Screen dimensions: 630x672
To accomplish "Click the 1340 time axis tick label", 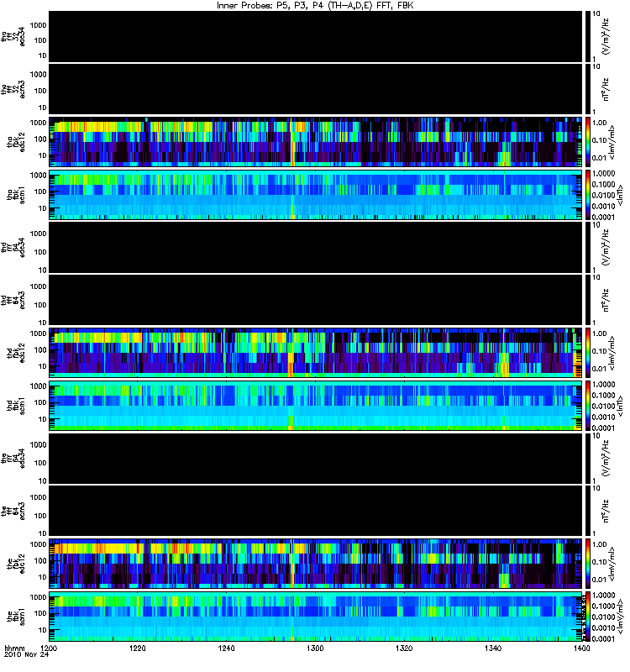I will coord(493,648).
